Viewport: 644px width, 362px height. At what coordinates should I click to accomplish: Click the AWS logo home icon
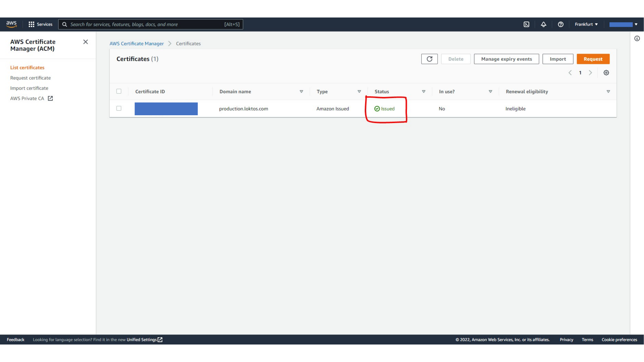point(11,24)
